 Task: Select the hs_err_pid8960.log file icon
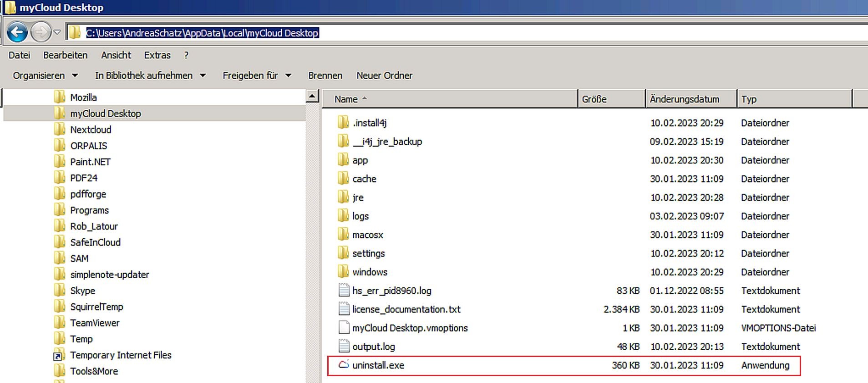344,291
